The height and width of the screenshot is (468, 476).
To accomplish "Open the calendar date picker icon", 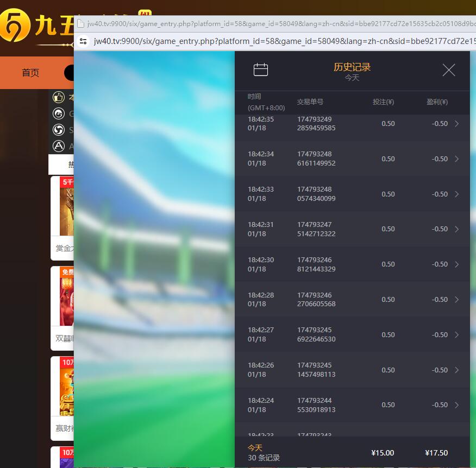I will click(x=261, y=69).
